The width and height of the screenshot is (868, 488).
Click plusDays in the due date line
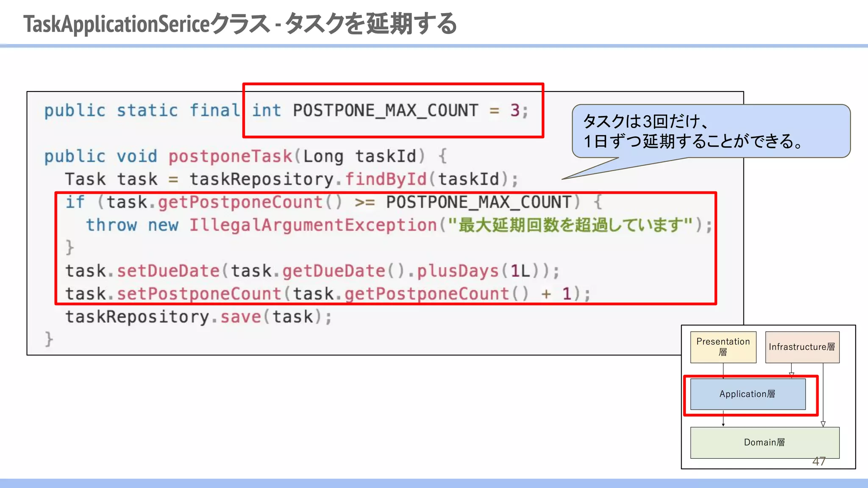[458, 271]
